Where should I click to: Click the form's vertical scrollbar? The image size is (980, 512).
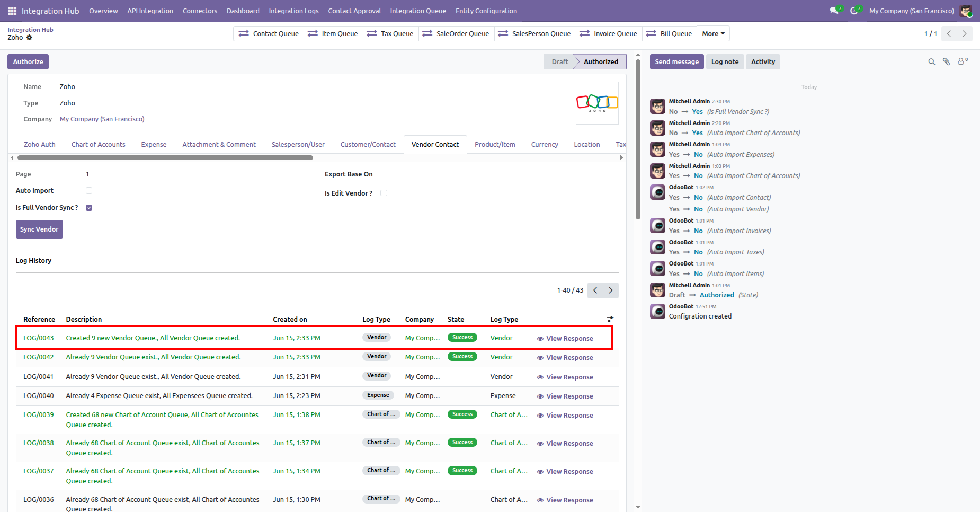(638, 139)
